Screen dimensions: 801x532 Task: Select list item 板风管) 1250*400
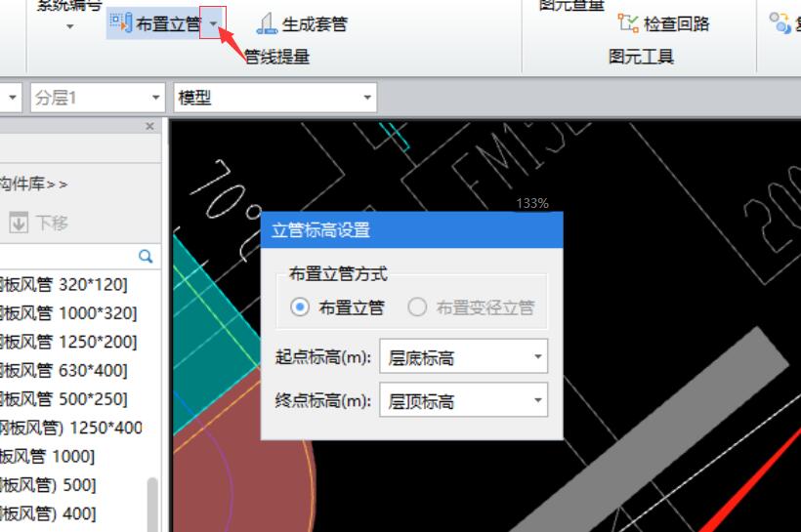71,428
